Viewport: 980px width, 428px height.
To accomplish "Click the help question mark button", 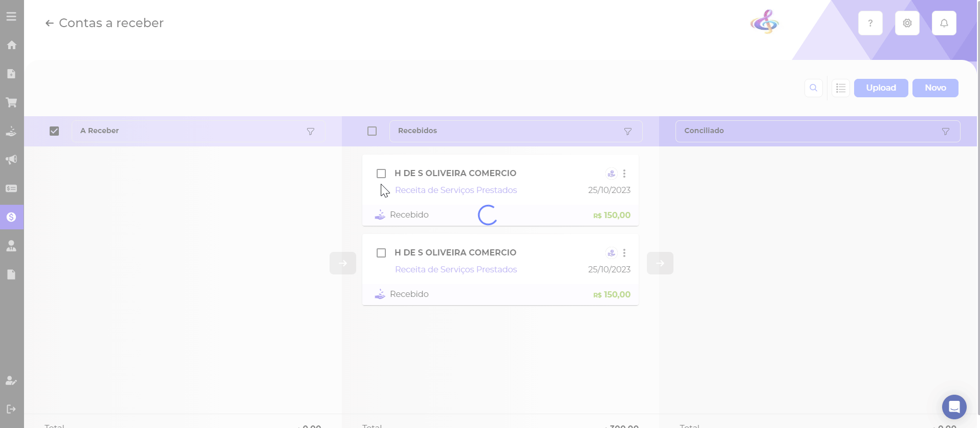I will [870, 23].
